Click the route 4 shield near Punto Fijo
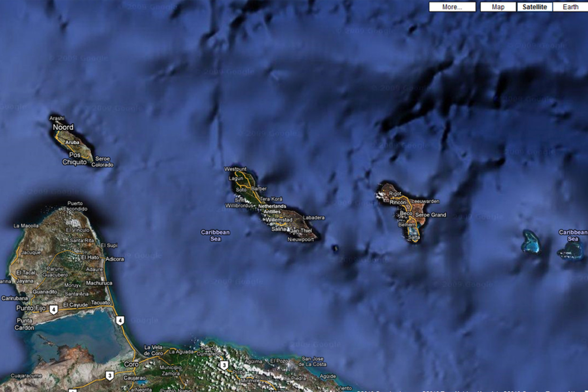 [54, 310]
